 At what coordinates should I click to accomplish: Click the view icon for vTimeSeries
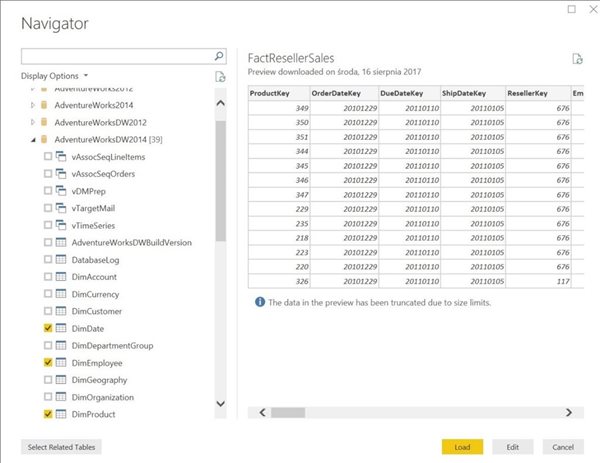[61, 225]
